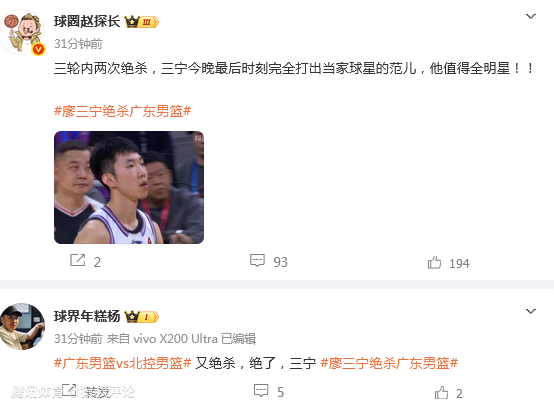Expand options chevron on 球界年糕杨 post
Image resolution: width=554 pixels, height=408 pixels.
(531, 311)
